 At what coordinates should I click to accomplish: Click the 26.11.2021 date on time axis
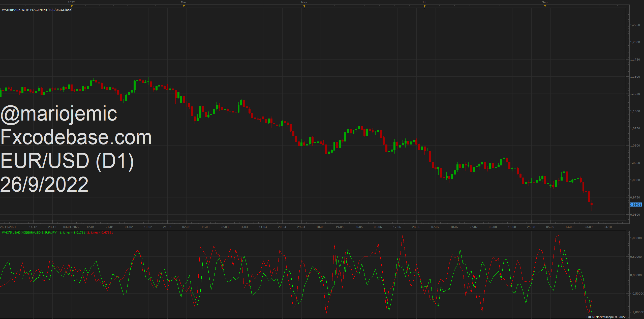(x=8, y=227)
